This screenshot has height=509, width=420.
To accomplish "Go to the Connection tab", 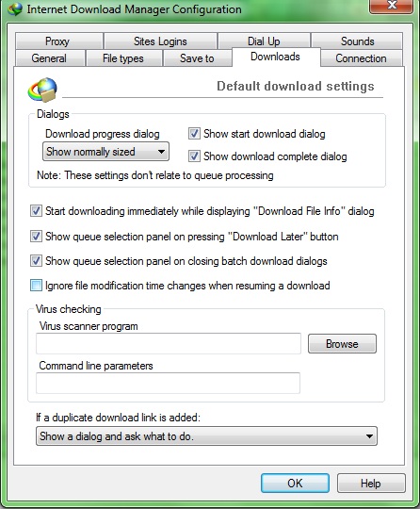I will 362,58.
